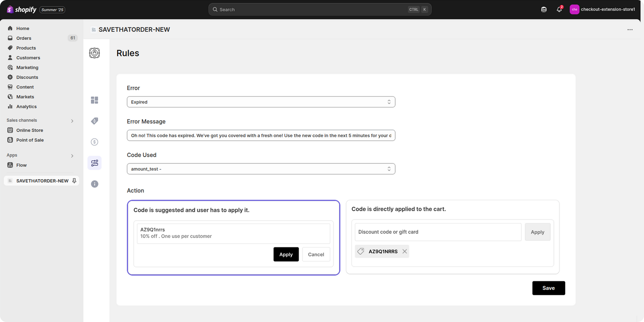
Task: Open the three-dot more actions menu
Action: [630, 30]
